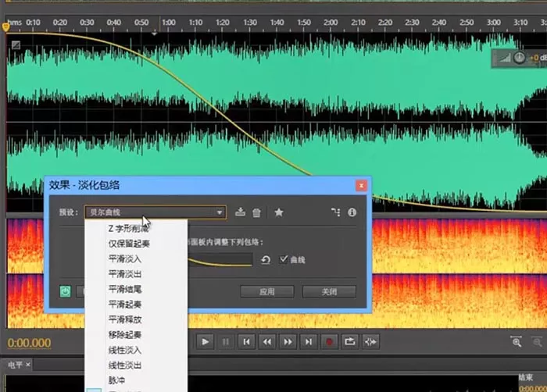Click the favorite star icon
Screen dimensions: 547x392
(x=279, y=212)
